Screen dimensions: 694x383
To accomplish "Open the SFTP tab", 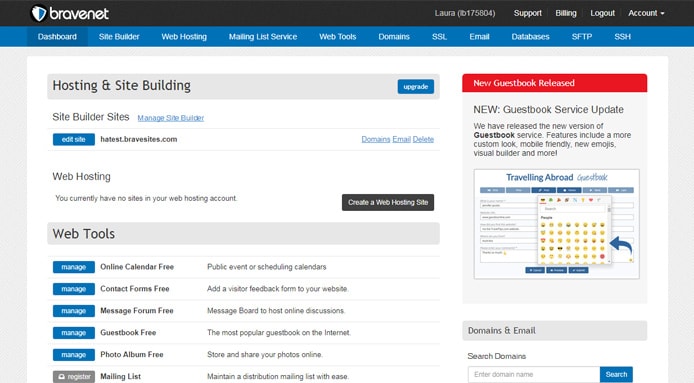I will [582, 37].
